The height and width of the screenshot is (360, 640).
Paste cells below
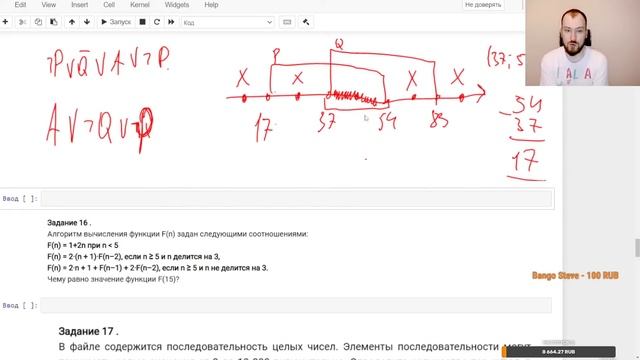pyautogui.click(x=53, y=22)
